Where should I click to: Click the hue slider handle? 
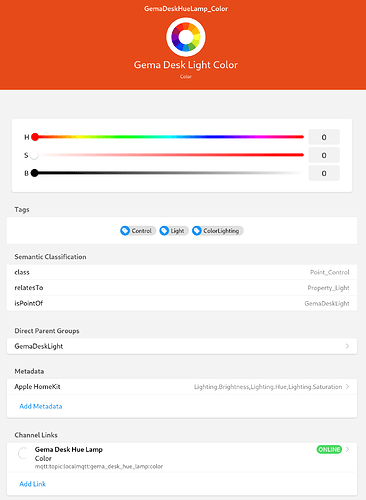tap(35, 137)
